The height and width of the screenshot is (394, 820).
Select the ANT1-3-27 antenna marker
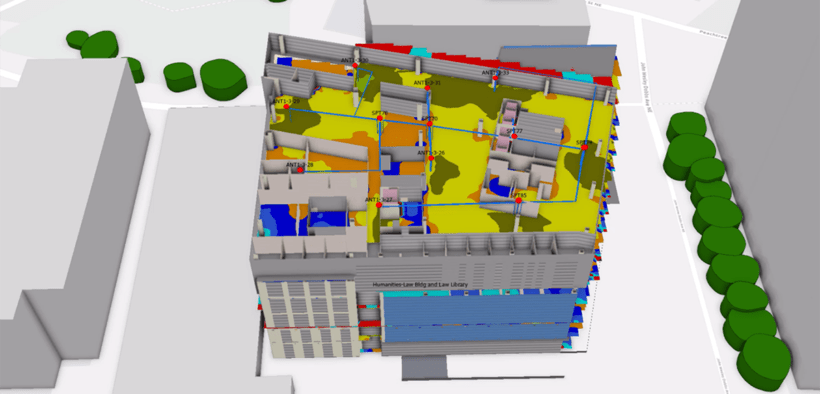pyautogui.click(x=379, y=205)
